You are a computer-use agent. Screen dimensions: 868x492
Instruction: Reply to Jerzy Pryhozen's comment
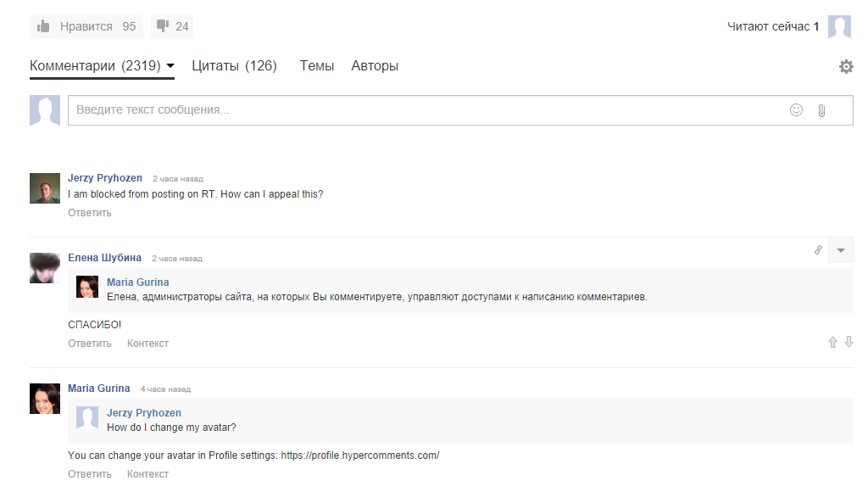click(90, 213)
